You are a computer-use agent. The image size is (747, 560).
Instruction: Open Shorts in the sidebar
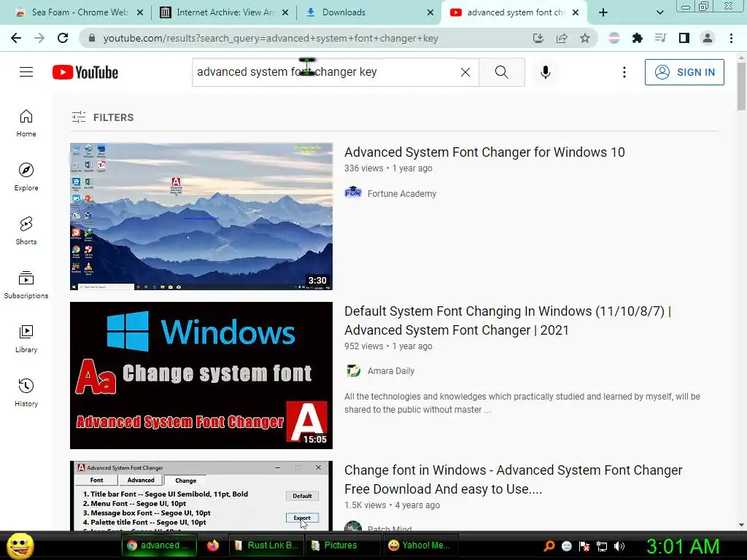coord(26,231)
